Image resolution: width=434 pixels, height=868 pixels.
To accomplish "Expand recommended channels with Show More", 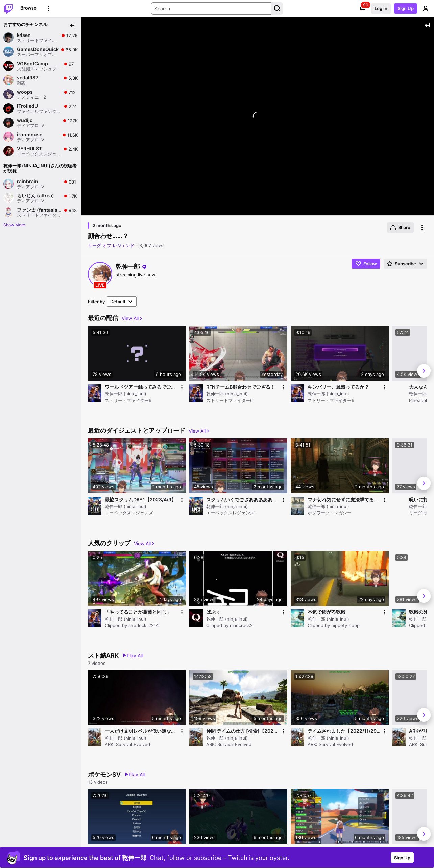I will (x=14, y=225).
